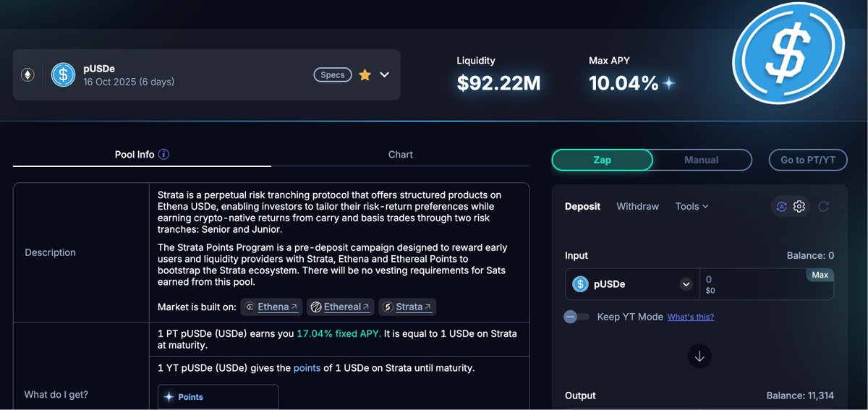
Task: Switch to the Chart tab
Action: 400,154
